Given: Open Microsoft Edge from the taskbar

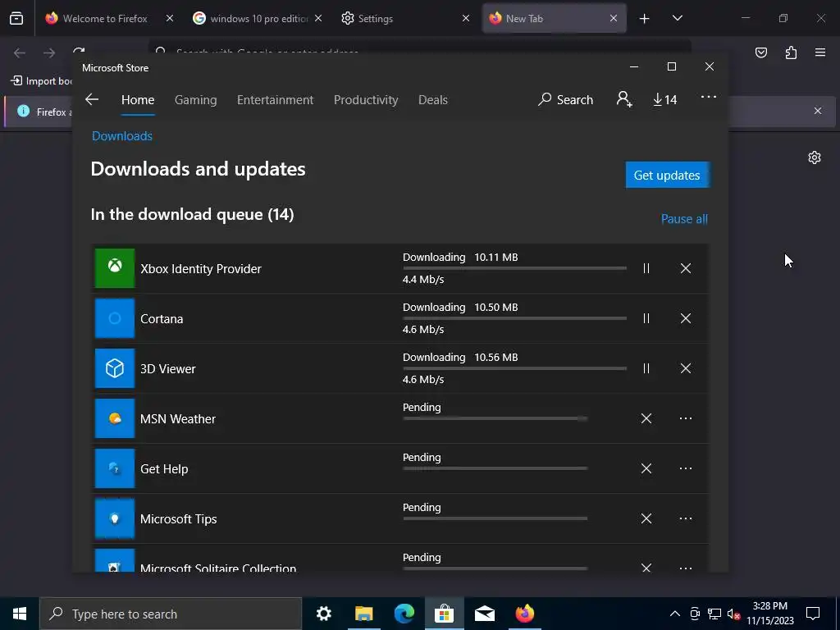Looking at the screenshot, I should pyautogui.click(x=404, y=614).
